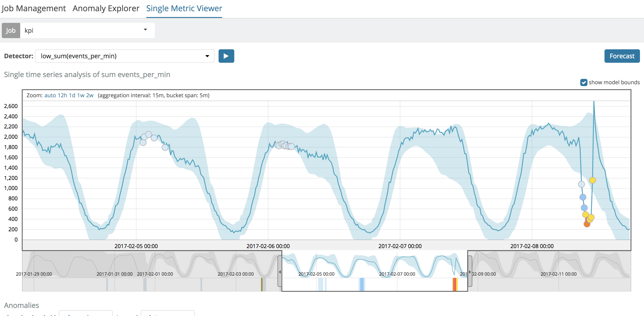Screen dimensions: 644x316
Task: Click the left pan arrow on the timeline selector
Action: [x=280, y=272]
